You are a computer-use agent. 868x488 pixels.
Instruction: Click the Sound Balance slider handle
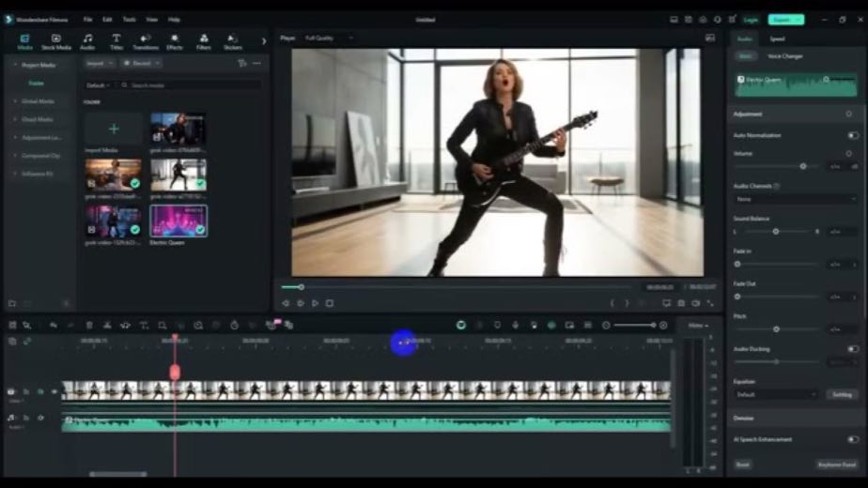tap(776, 231)
